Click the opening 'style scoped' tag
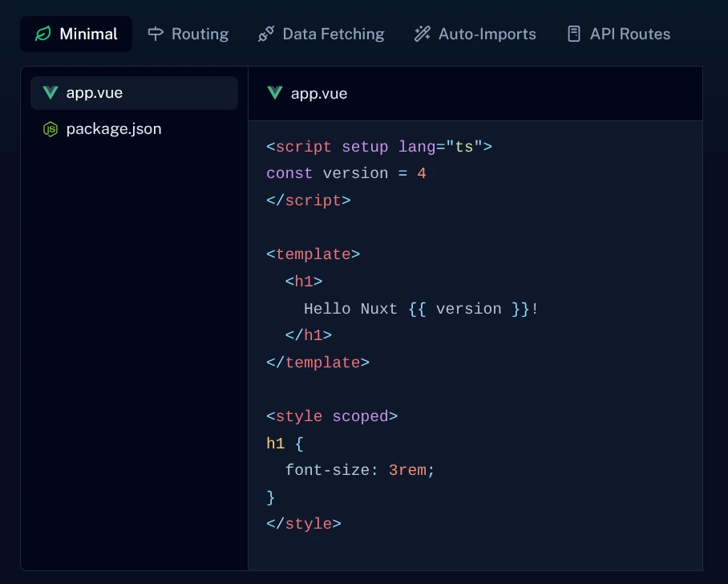Viewport: 728px width, 584px height. pos(332,416)
